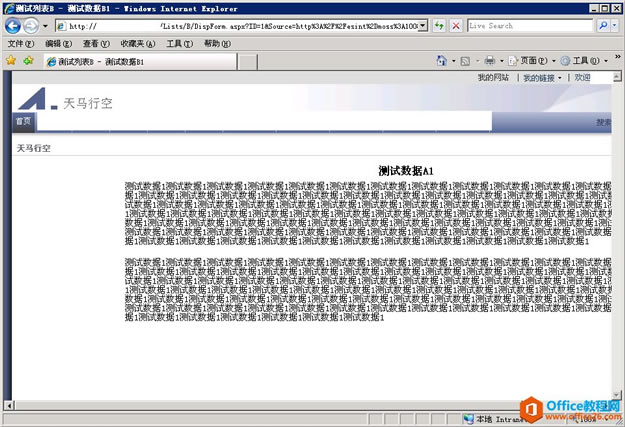
Task: Click the Home icon in command bar
Action: (441, 61)
